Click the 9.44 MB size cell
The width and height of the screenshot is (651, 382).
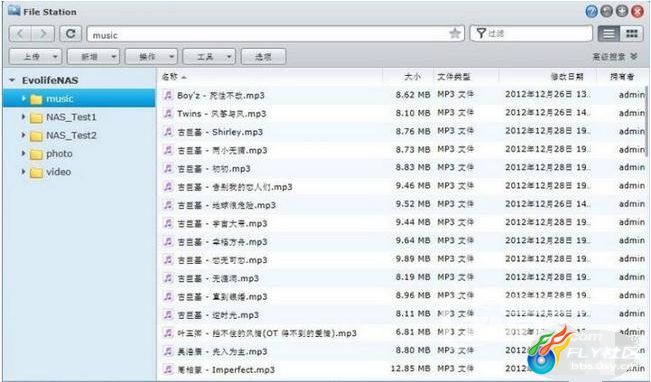coord(413,223)
